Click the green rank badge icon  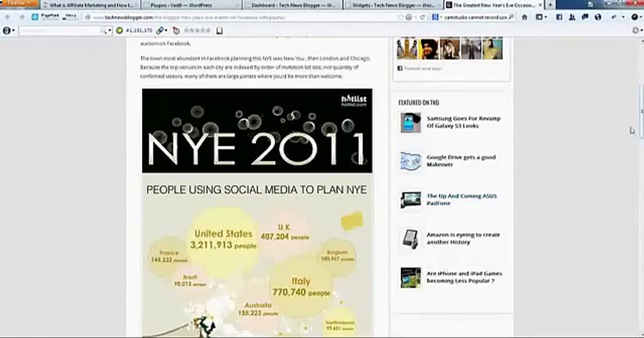[120, 31]
